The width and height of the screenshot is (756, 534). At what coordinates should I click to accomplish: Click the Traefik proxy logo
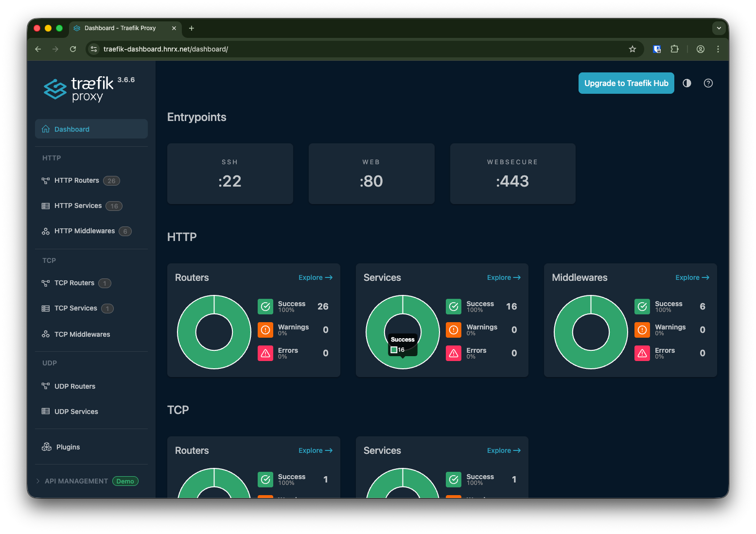tap(79, 89)
